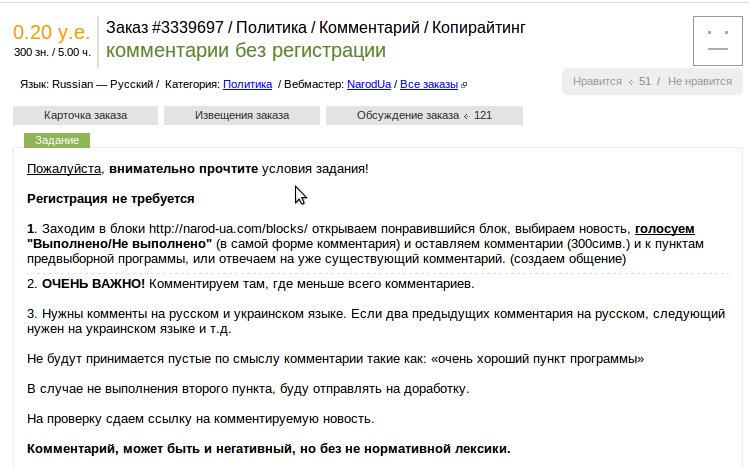Click the 0.20 у.е. price label

[x=52, y=30]
